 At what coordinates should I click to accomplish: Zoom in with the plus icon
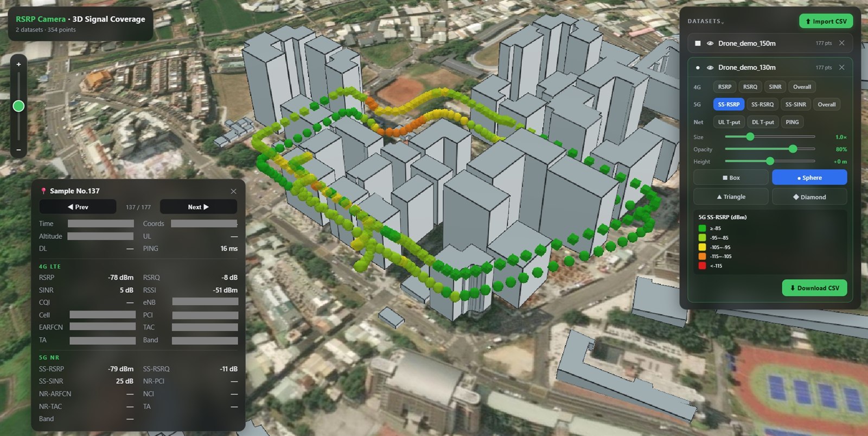pyautogui.click(x=18, y=64)
